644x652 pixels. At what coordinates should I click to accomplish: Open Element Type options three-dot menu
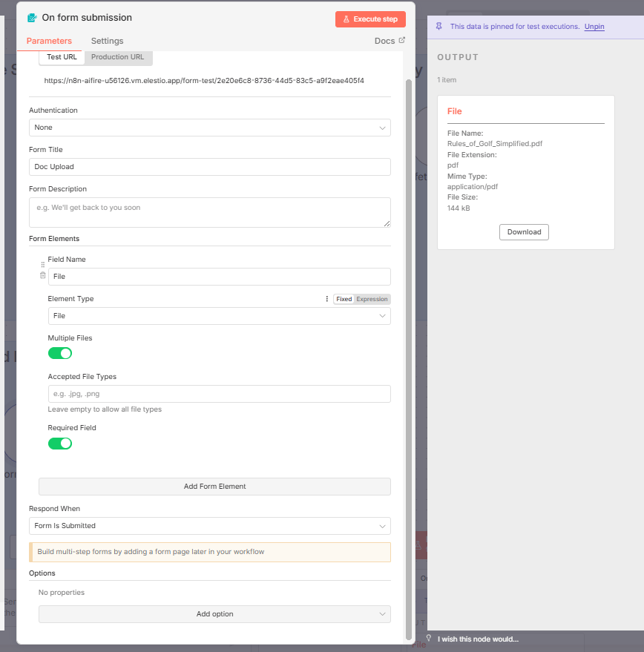point(327,299)
